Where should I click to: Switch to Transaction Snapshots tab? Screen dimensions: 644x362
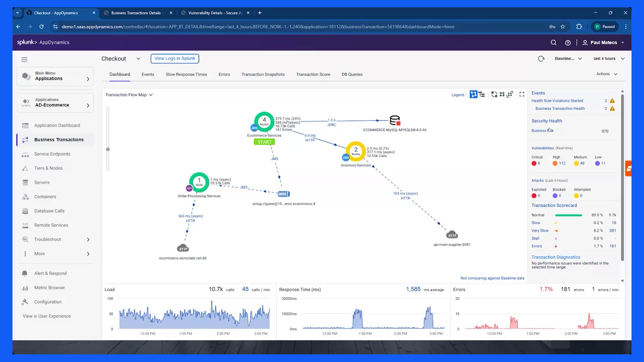click(x=263, y=74)
